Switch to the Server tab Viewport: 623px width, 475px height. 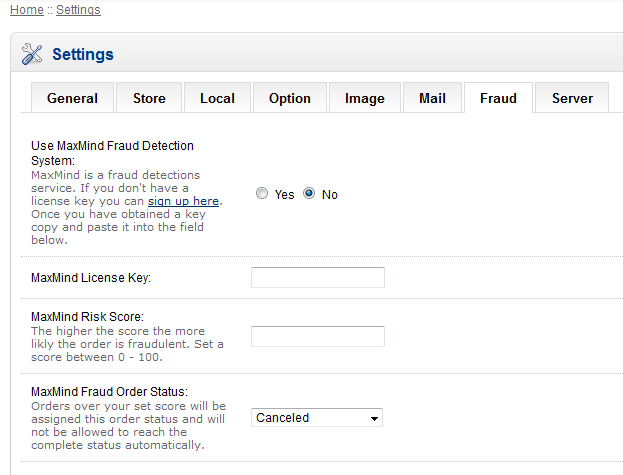point(572,98)
